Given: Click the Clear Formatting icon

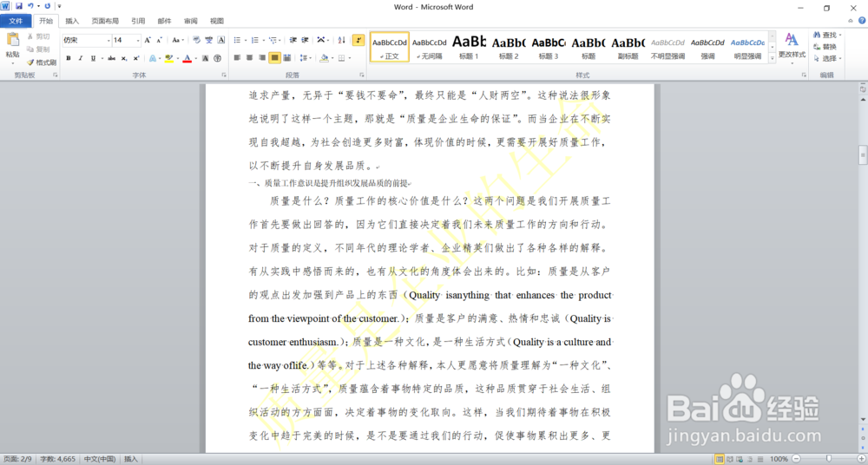Looking at the screenshot, I should click(197, 40).
